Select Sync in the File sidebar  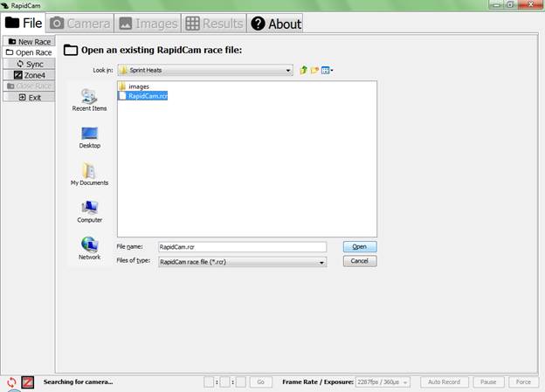[29, 64]
